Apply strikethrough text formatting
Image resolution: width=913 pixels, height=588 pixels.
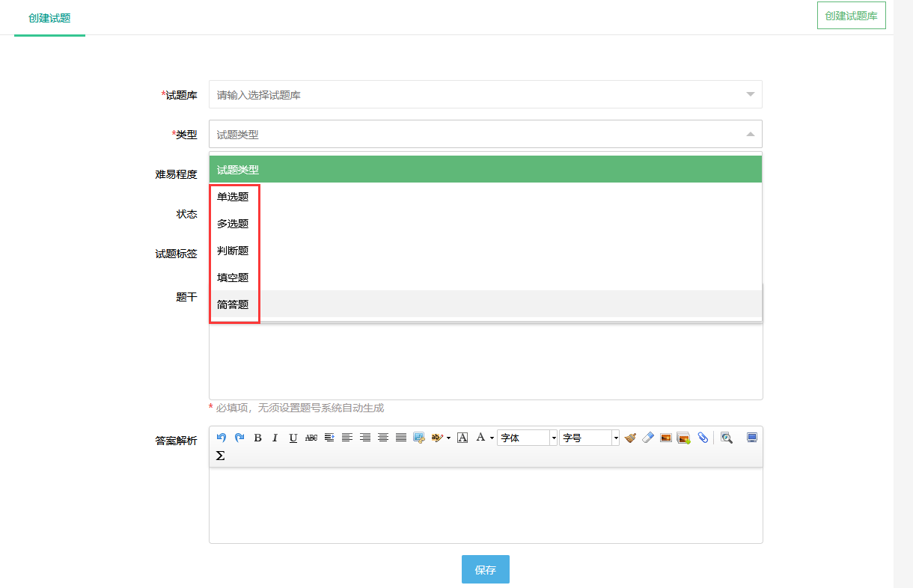pos(311,438)
